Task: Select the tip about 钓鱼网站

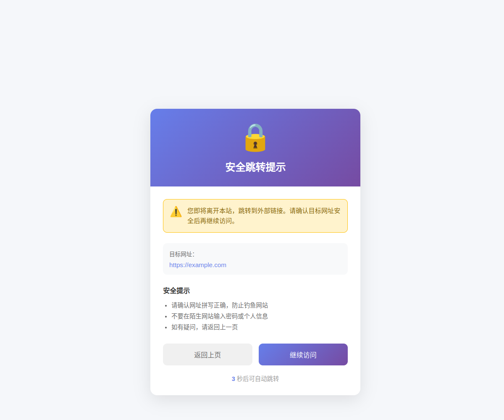Action: [x=220, y=305]
